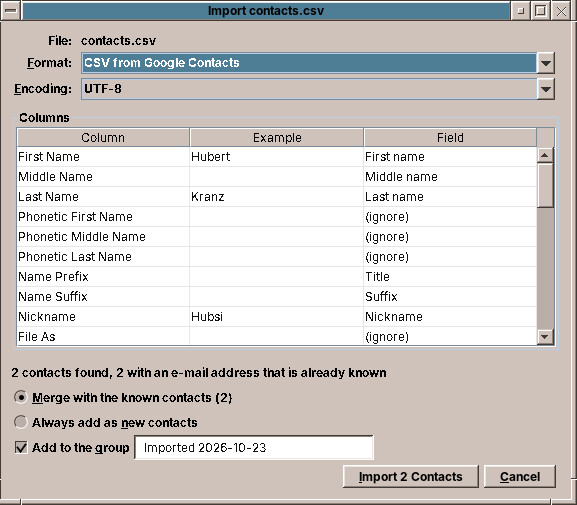
Task: Change Field for Middle Name row
Action: point(450,177)
